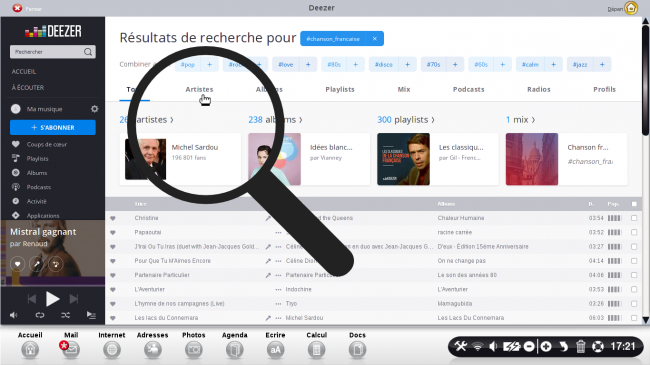650x365 pixels.
Task: Add Mistral gagnant to favorites heart
Action: (x=17, y=264)
